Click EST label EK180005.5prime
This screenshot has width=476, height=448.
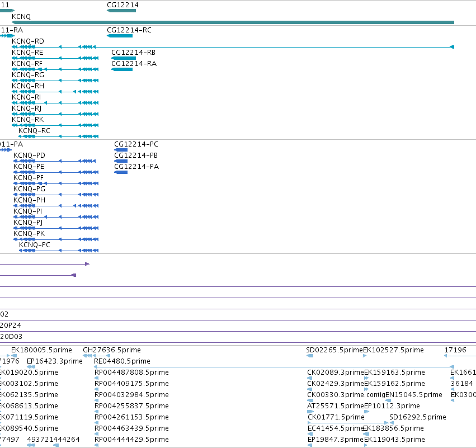[x=41, y=350]
